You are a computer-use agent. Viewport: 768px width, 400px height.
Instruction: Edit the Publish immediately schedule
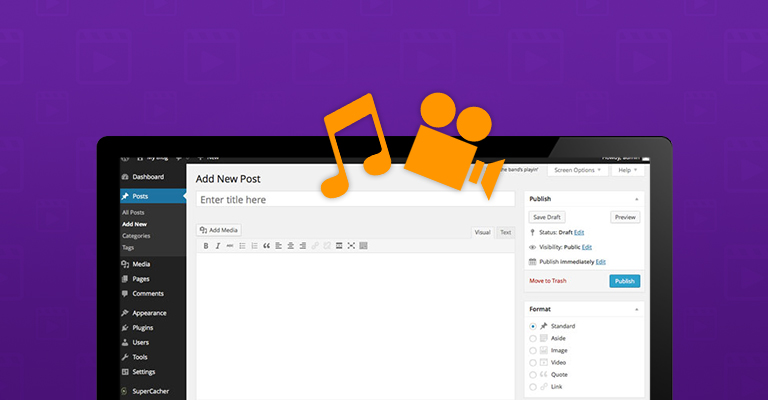(x=600, y=262)
